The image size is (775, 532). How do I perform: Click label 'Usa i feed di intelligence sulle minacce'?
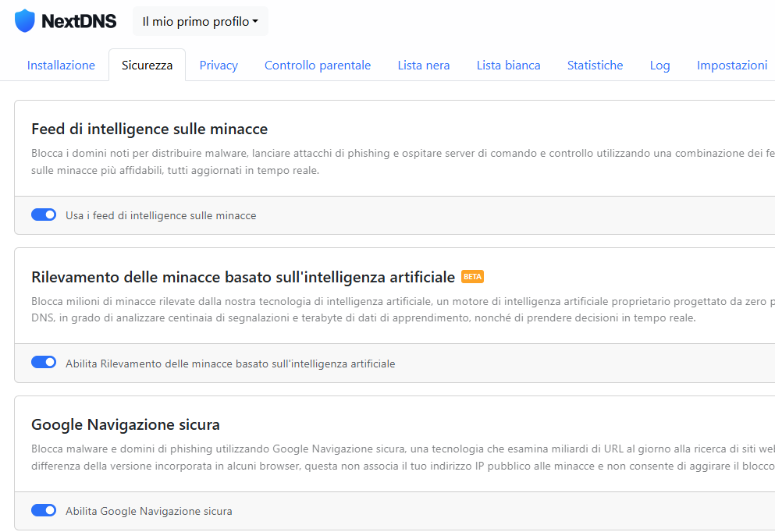[161, 216]
